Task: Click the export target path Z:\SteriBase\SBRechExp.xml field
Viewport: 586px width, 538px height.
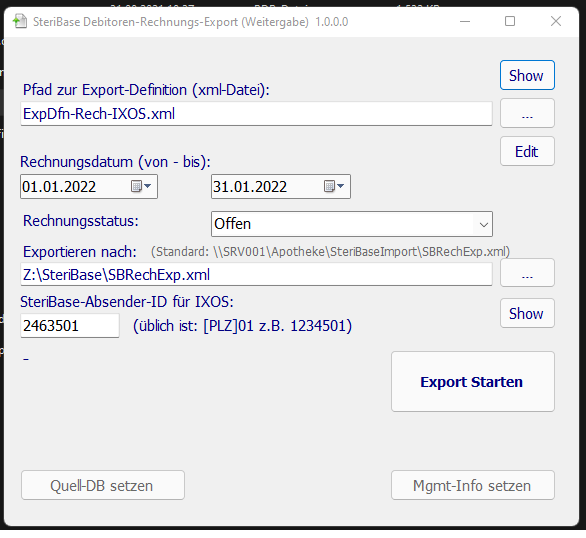Action: click(256, 275)
